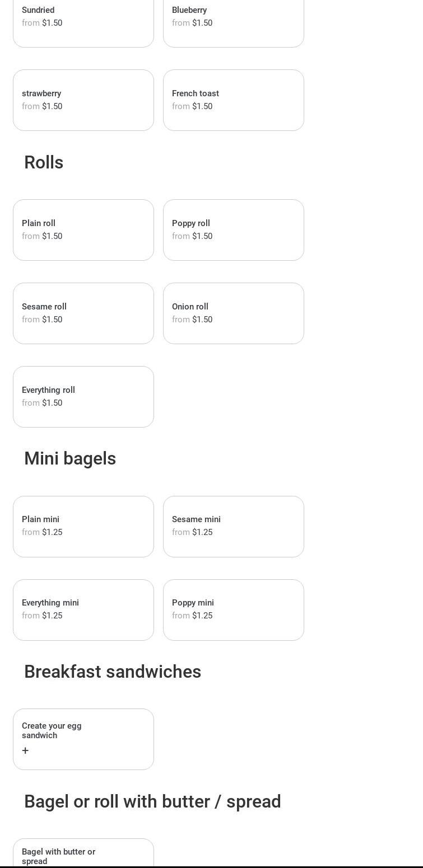423x868 pixels.
Task: Pick the Sesame mini bagel
Action: coord(233,527)
